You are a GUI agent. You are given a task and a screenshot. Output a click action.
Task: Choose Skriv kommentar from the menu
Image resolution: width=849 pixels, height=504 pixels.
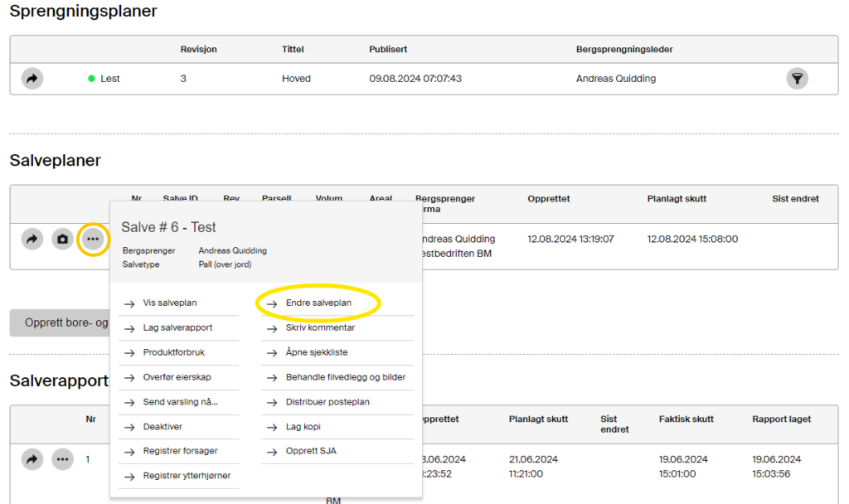coord(320,328)
